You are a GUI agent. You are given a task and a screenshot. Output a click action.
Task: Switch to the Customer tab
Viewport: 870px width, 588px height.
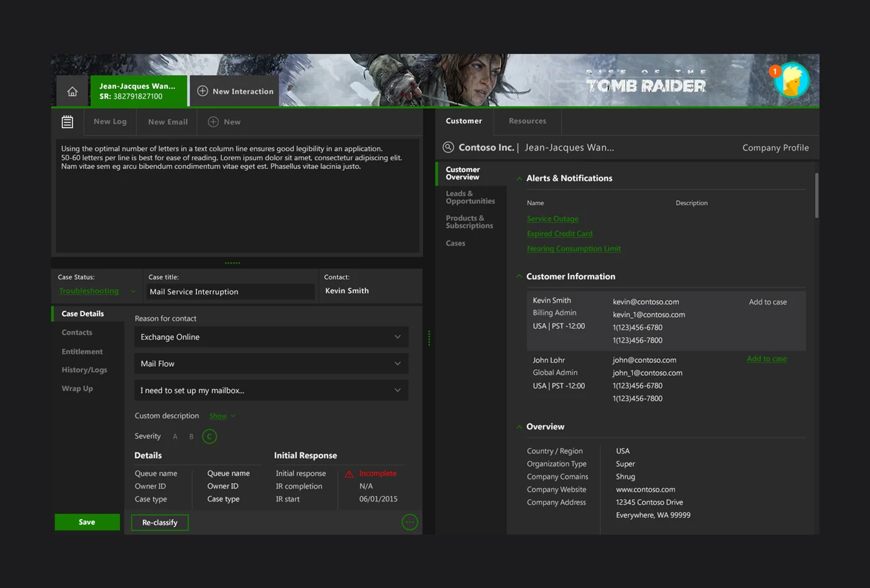pyautogui.click(x=464, y=121)
